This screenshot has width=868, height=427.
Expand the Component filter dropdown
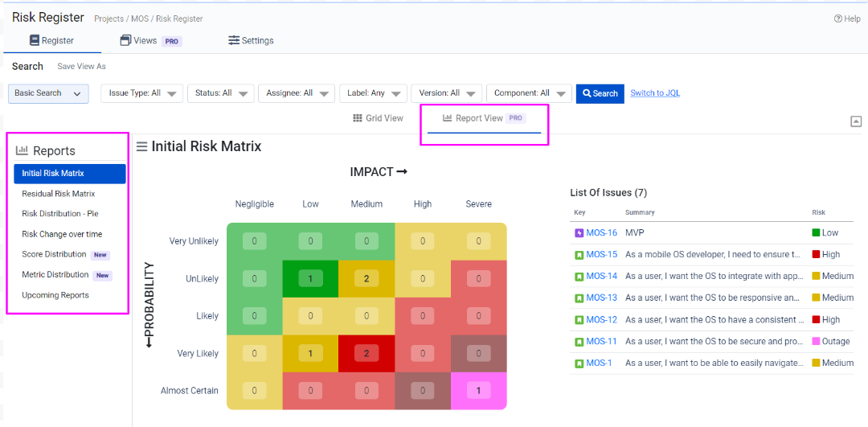(x=529, y=93)
